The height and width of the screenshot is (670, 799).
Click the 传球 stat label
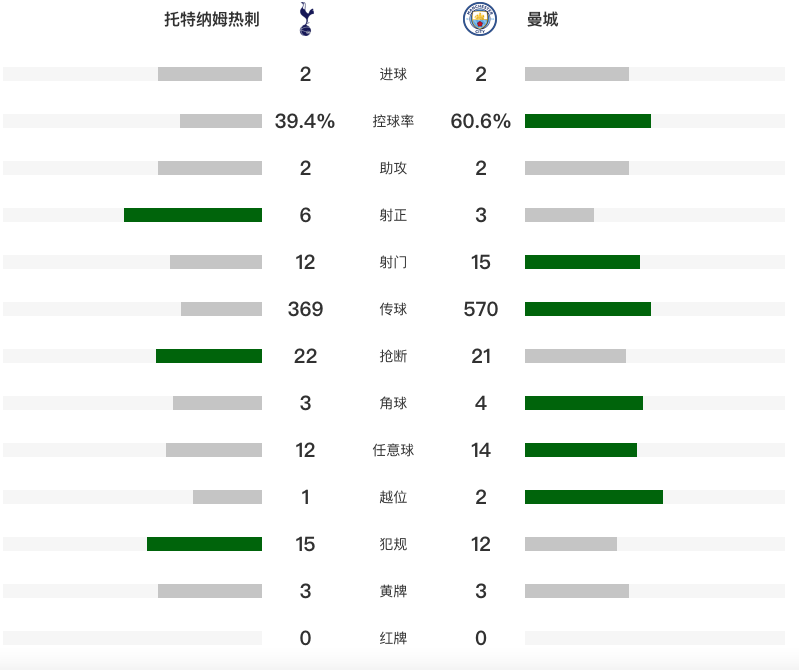pos(393,309)
